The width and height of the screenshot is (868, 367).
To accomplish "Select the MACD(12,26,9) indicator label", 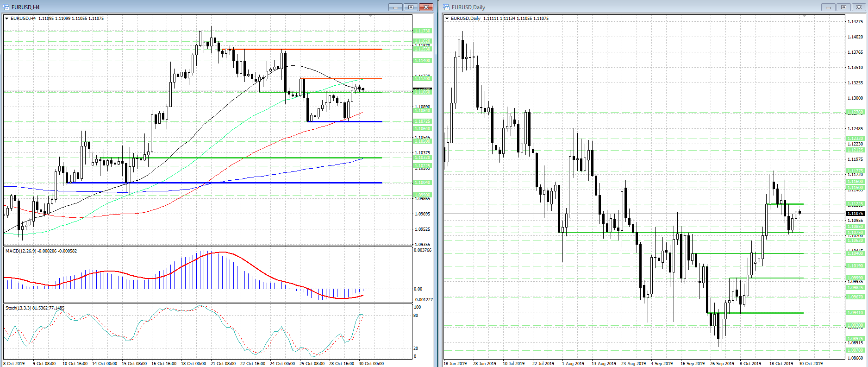I will [41, 251].
